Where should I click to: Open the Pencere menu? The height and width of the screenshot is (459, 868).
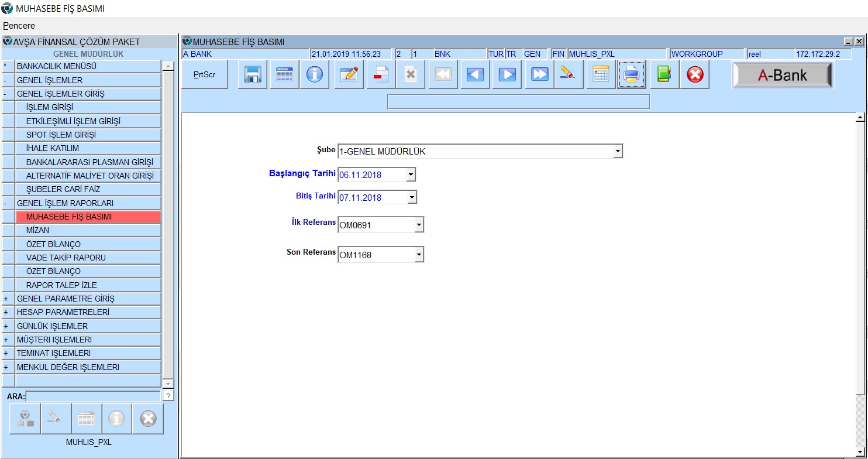tap(19, 26)
